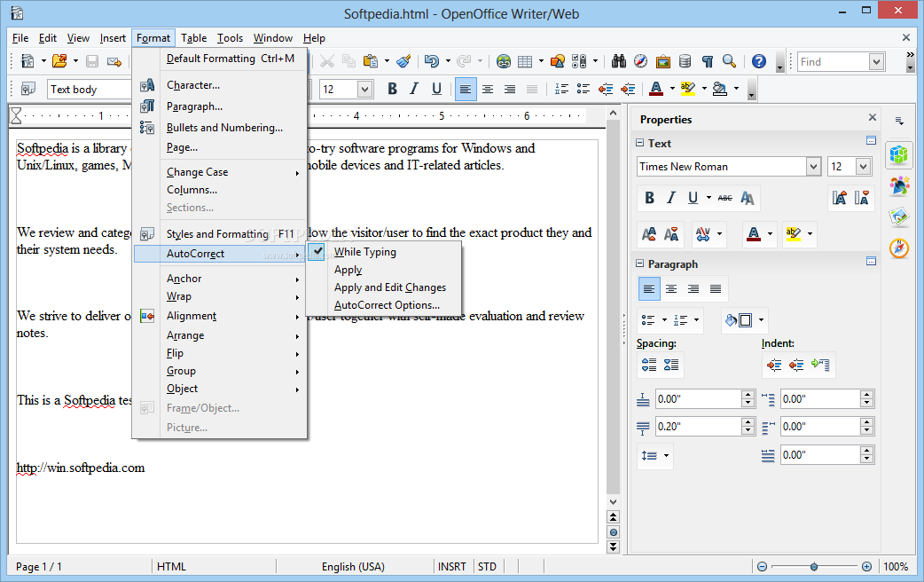The width and height of the screenshot is (924, 582).
Task: Click Switch to Hanging Indent icon
Action: pos(820,365)
